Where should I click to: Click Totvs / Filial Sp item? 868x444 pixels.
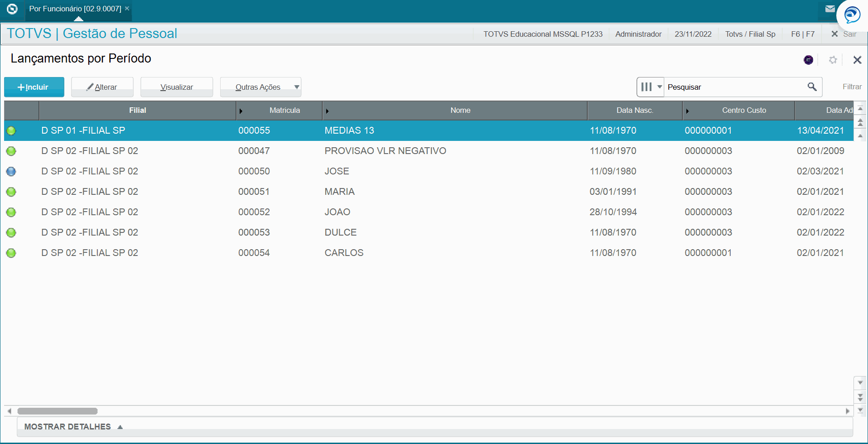(x=750, y=34)
